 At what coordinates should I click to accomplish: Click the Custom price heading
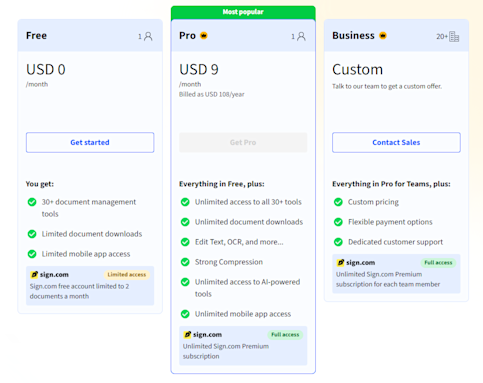(357, 70)
